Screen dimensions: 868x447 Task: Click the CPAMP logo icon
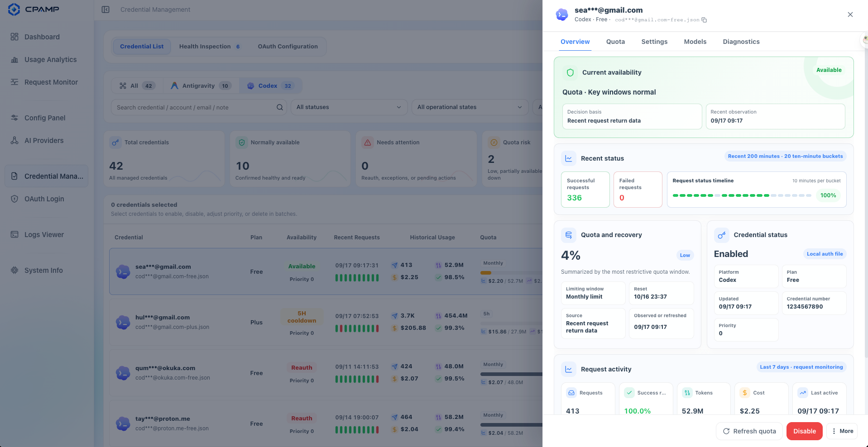(x=14, y=10)
